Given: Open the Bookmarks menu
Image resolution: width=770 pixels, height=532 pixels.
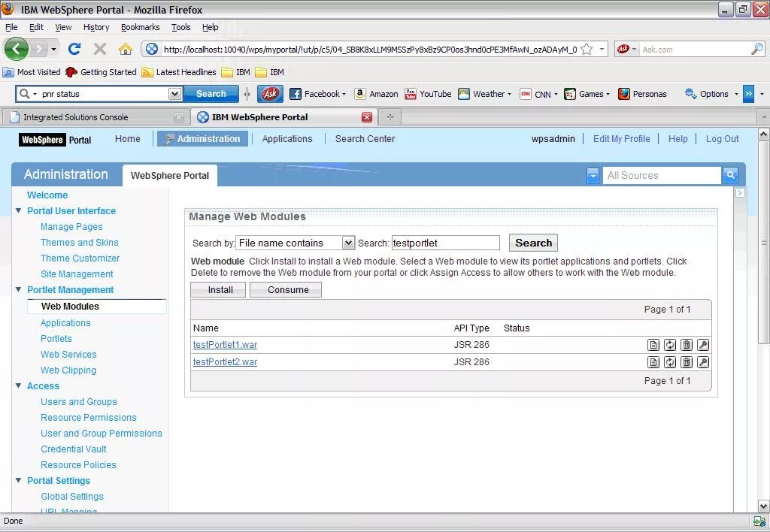Looking at the screenshot, I should tap(141, 27).
